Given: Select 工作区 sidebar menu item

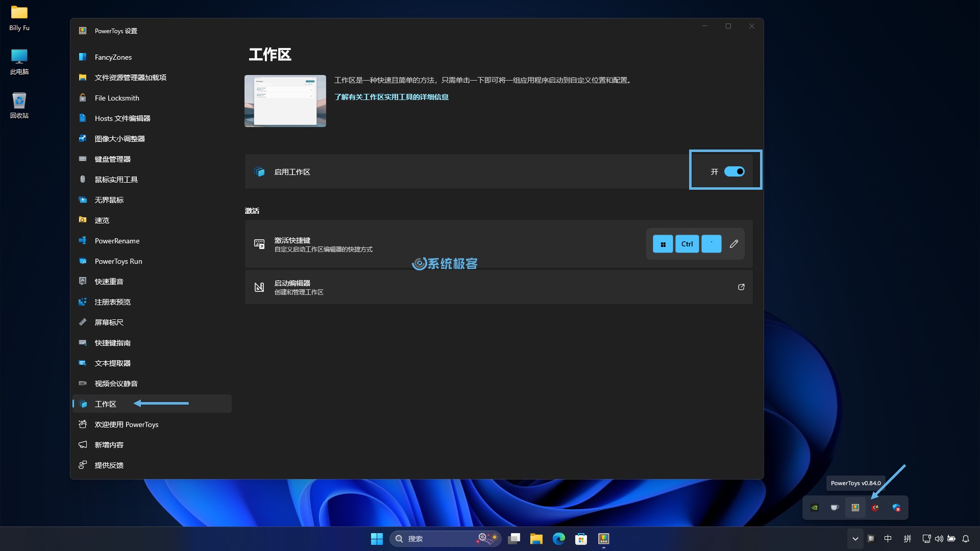Looking at the screenshot, I should pyautogui.click(x=105, y=403).
